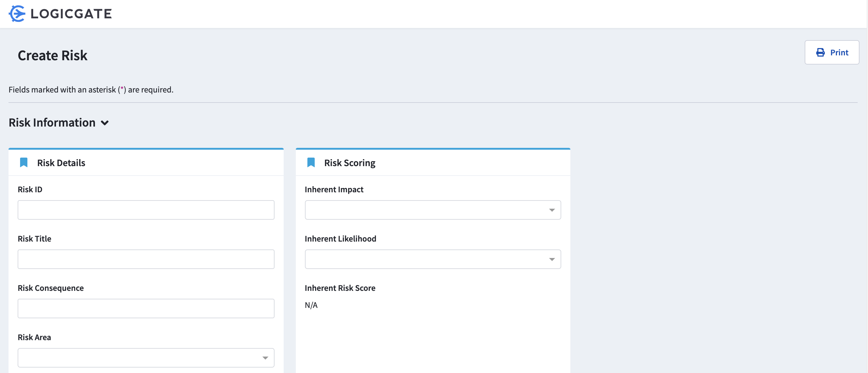Collapse the Risk Information section chevron

pyautogui.click(x=105, y=123)
